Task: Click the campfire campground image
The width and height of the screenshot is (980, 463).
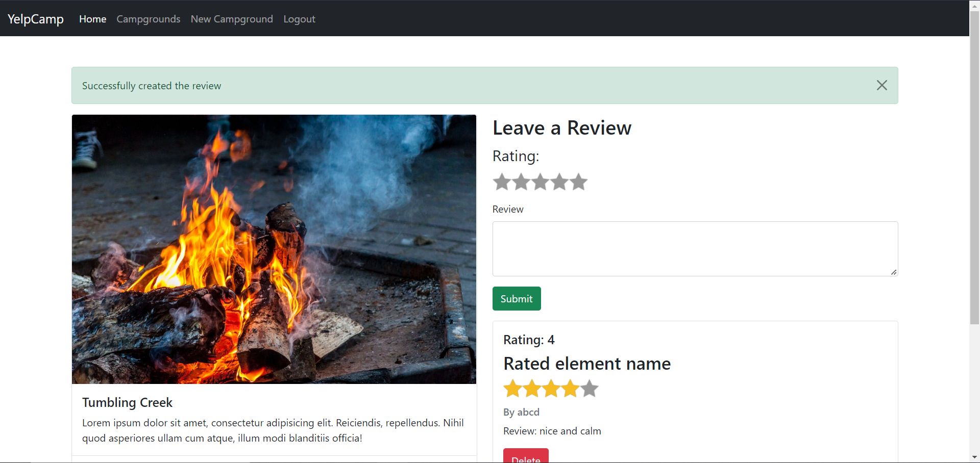Action: click(274, 249)
